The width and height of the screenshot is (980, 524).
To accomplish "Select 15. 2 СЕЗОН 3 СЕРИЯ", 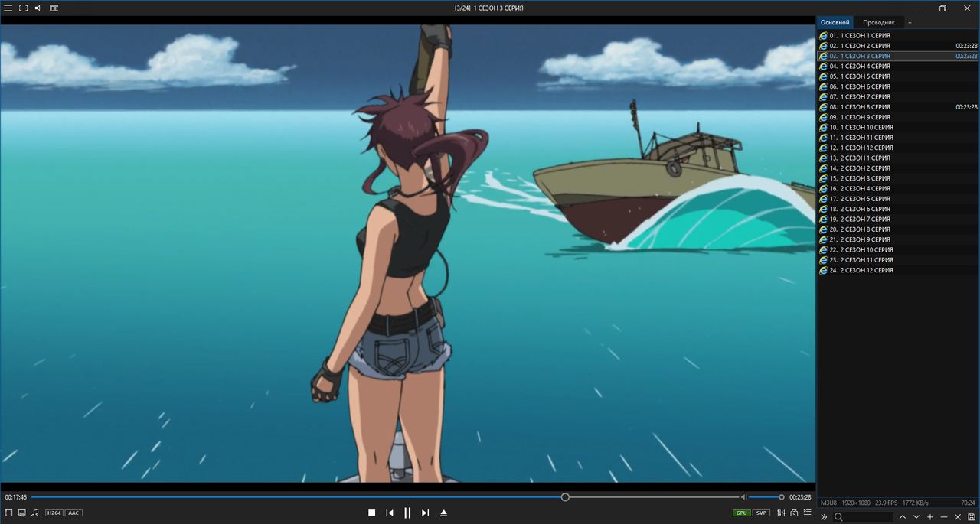I will (898, 178).
